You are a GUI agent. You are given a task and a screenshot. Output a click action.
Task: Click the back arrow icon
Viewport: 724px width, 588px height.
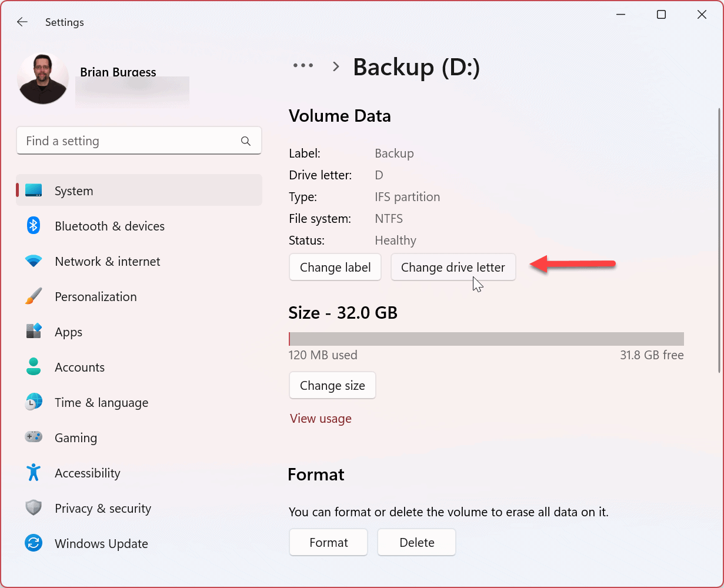tap(22, 22)
